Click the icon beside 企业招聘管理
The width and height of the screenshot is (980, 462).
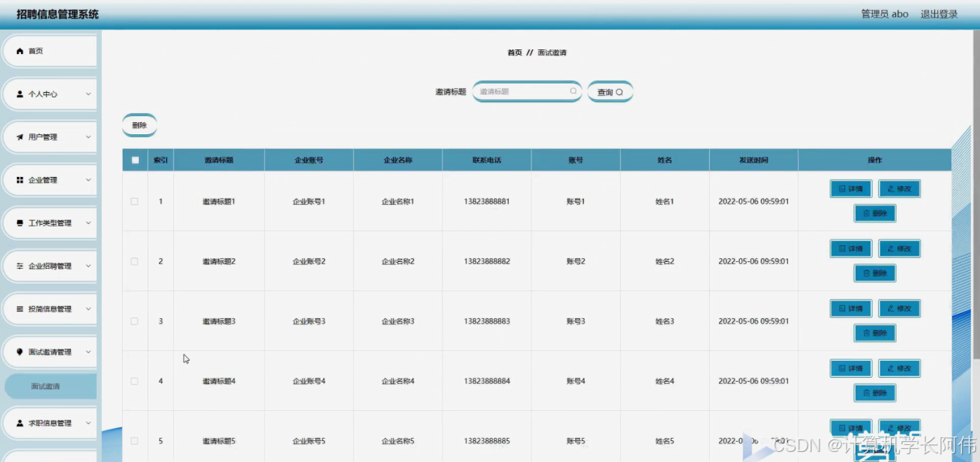click(20, 266)
